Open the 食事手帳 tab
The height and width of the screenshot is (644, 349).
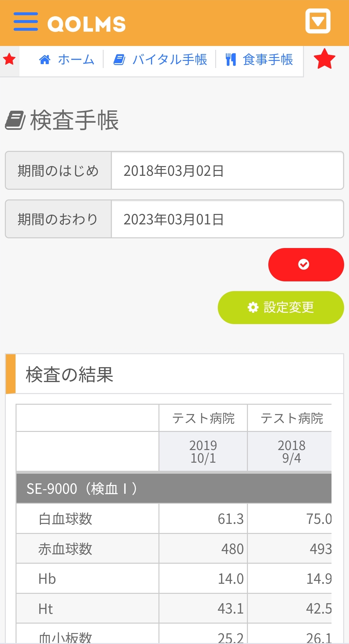point(268,60)
